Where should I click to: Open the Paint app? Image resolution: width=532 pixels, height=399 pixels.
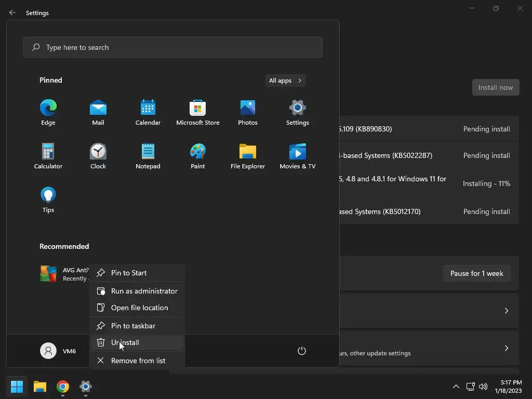point(198,156)
